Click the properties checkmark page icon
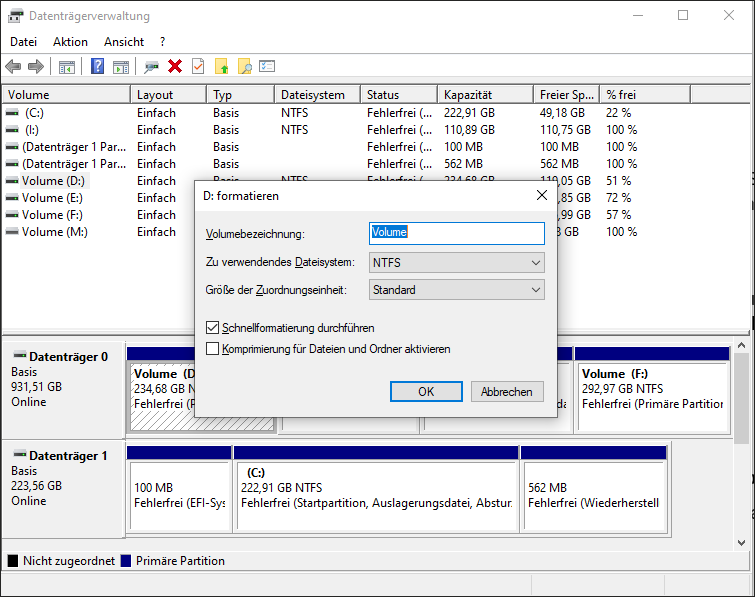The image size is (755, 597). tap(198, 67)
